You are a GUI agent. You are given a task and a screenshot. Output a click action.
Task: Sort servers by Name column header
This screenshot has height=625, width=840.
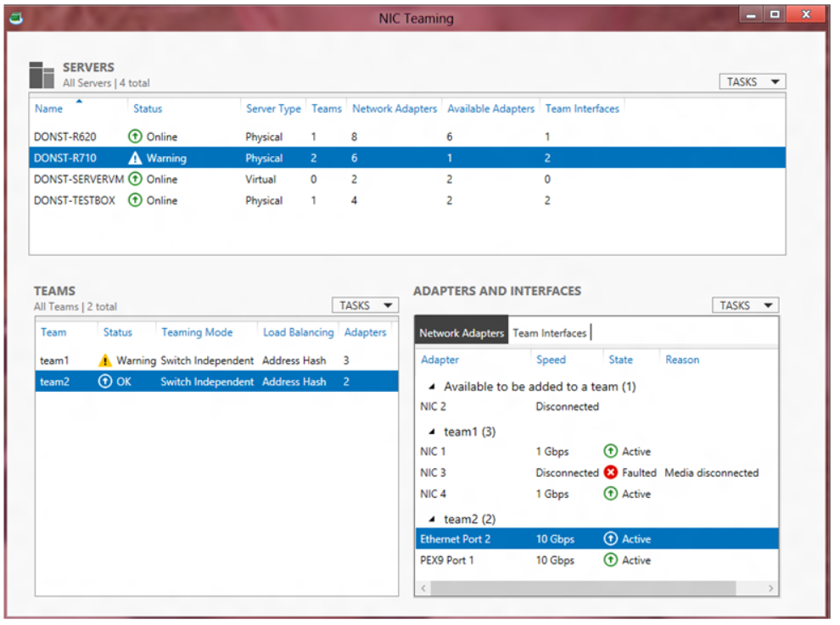[x=48, y=109]
